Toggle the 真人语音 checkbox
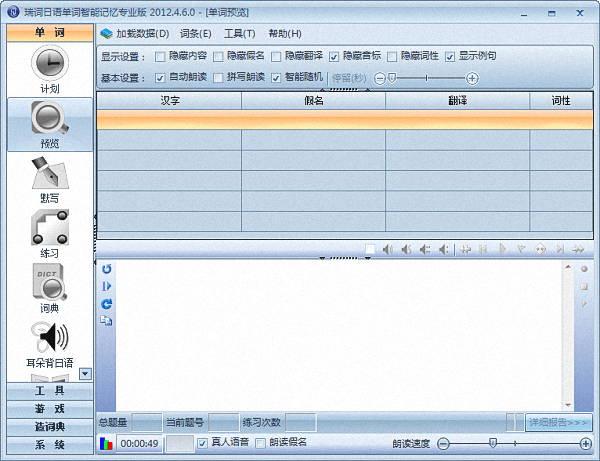 [x=203, y=442]
